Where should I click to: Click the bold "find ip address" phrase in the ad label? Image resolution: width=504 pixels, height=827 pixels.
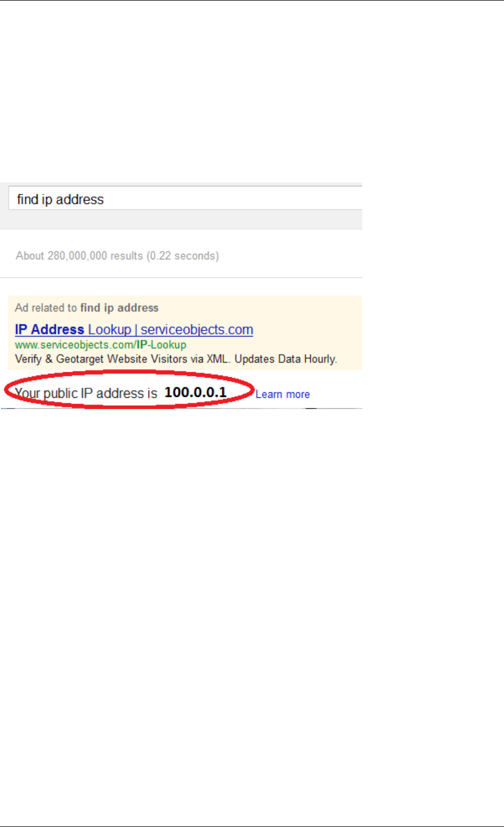[x=119, y=307]
